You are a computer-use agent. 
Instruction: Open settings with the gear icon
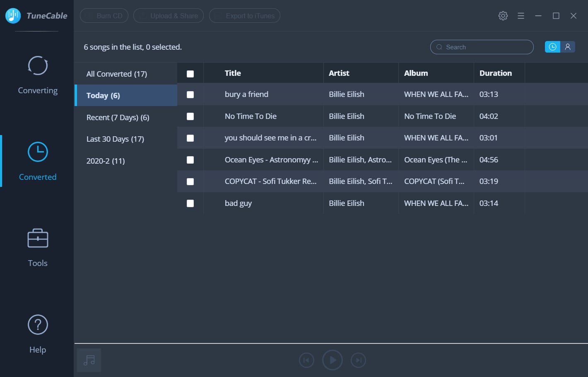tap(503, 16)
